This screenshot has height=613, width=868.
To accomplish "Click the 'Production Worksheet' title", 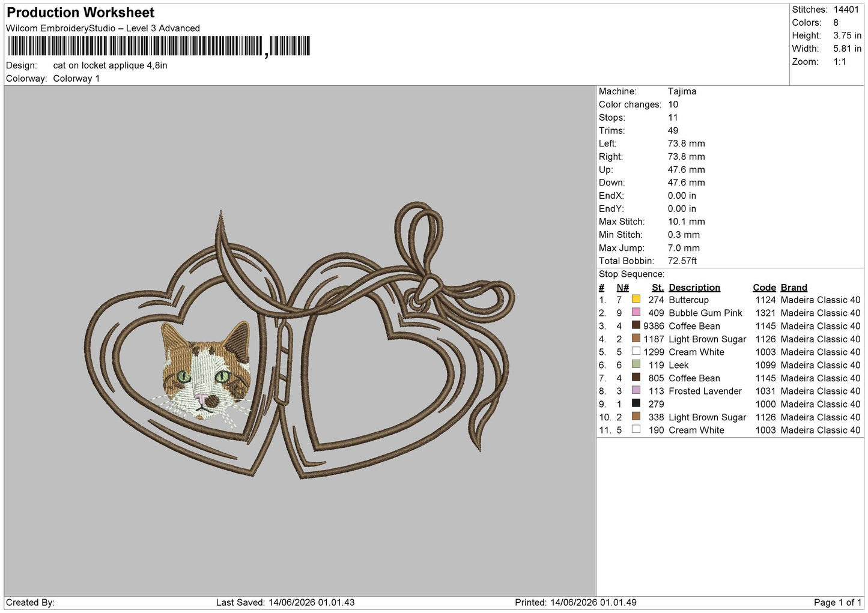I will pyautogui.click(x=80, y=13).
